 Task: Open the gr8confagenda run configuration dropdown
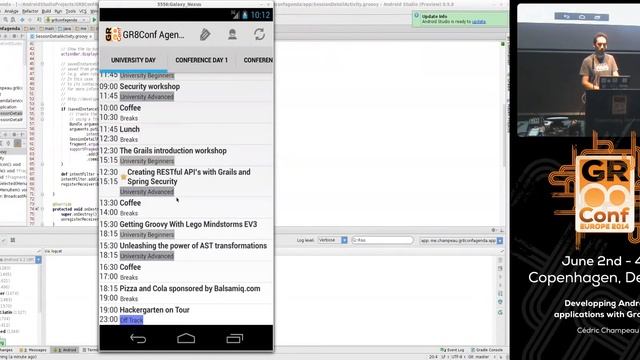[67, 20]
